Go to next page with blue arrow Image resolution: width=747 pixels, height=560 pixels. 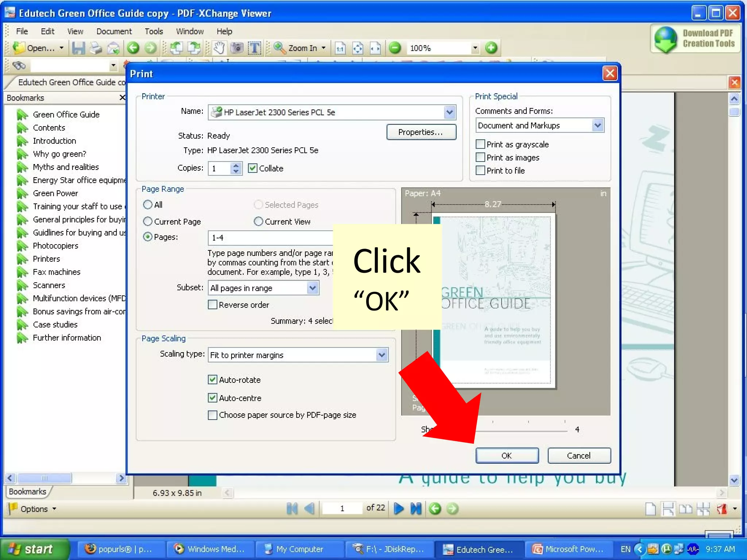(x=399, y=509)
